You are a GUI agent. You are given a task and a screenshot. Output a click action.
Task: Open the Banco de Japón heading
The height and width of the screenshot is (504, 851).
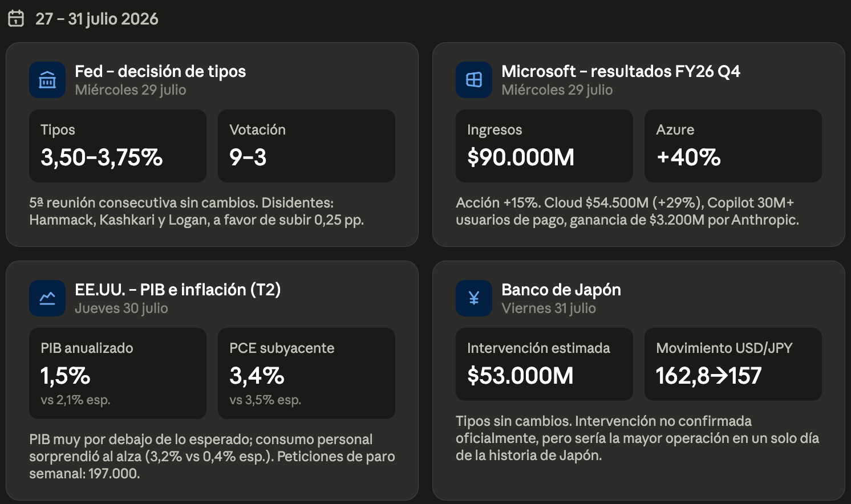click(x=561, y=290)
